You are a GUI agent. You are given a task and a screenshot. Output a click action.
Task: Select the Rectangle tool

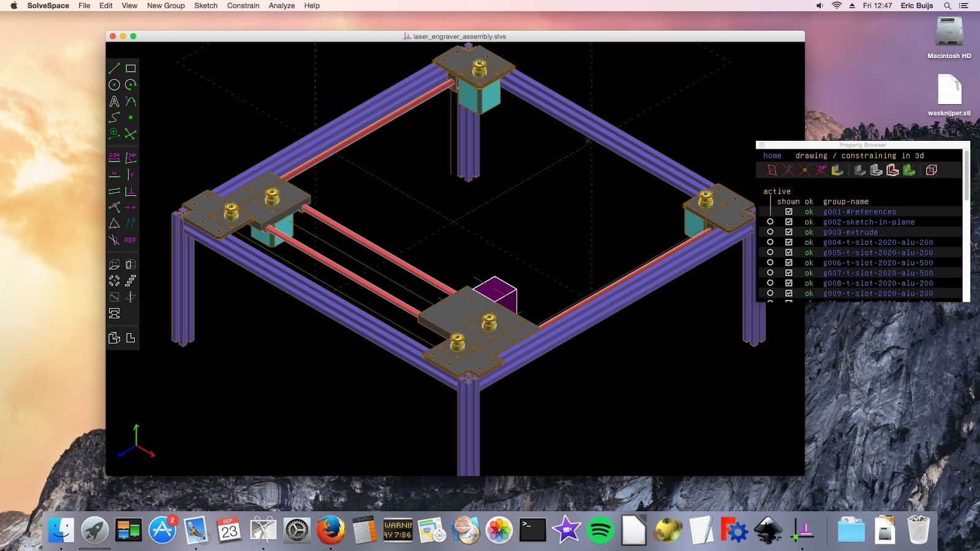pos(130,68)
